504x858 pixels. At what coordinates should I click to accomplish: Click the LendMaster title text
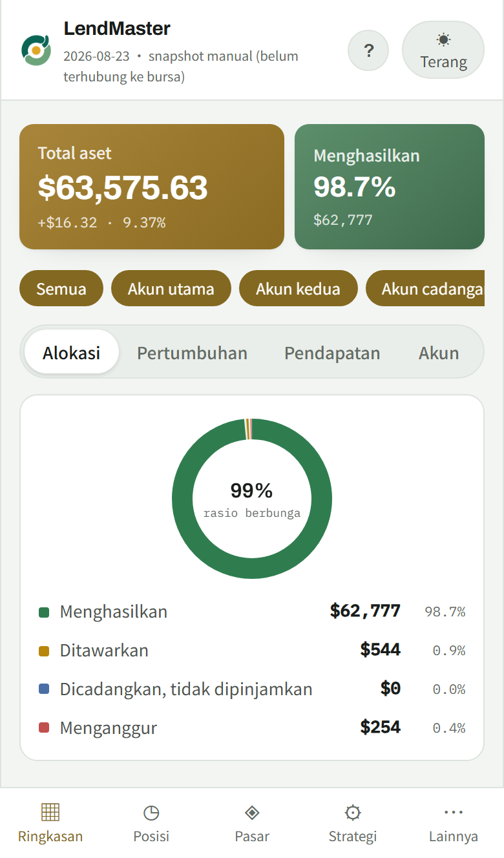click(x=117, y=28)
